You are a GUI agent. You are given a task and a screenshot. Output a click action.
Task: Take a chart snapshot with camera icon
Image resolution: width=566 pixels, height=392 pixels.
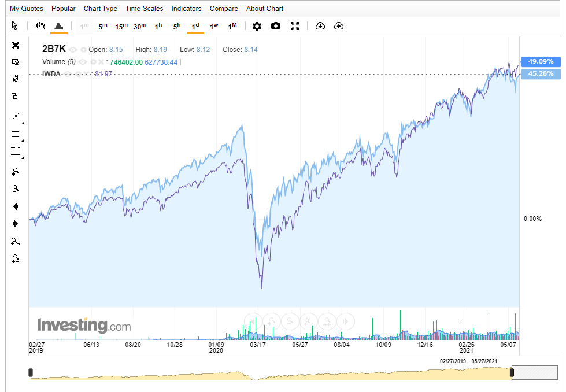coord(276,26)
